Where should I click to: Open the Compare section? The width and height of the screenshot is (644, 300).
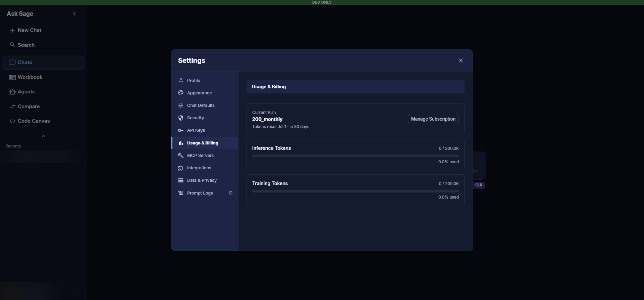coord(43,106)
